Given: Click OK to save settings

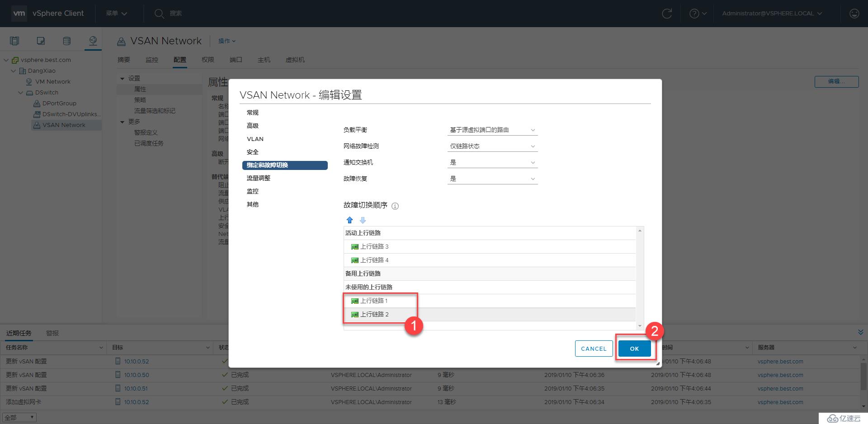Looking at the screenshot, I should point(634,349).
